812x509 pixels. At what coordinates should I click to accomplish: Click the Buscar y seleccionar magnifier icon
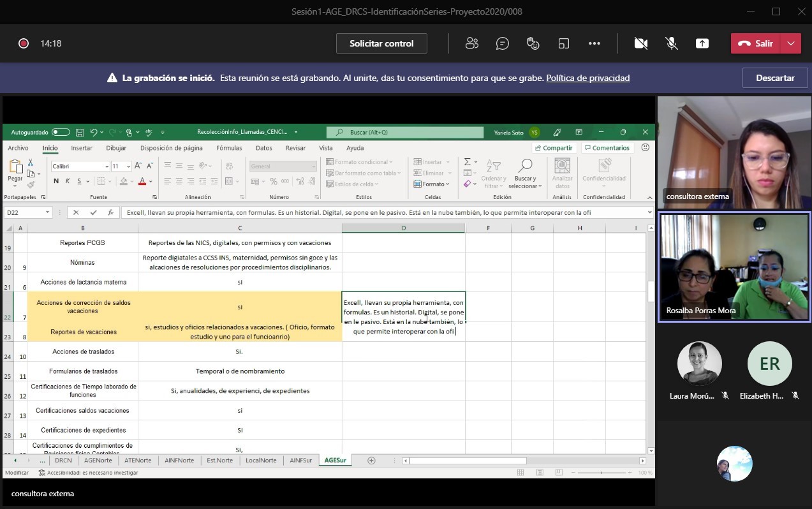click(526, 166)
